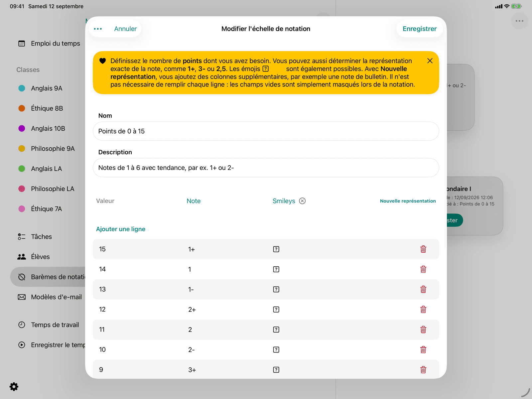Edit value cell 11
The width and height of the screenshot is (532, 399).
tap(102, 330)
